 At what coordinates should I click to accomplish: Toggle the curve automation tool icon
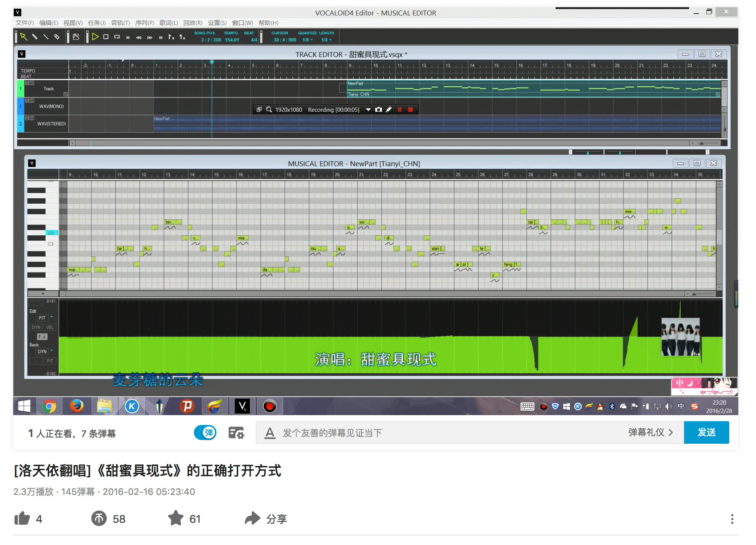pos(76,37)
